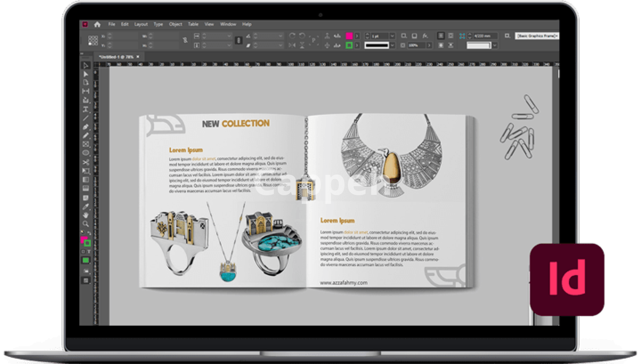
Task: Close the Untitled-1 document tab
Action: point(138,57)
